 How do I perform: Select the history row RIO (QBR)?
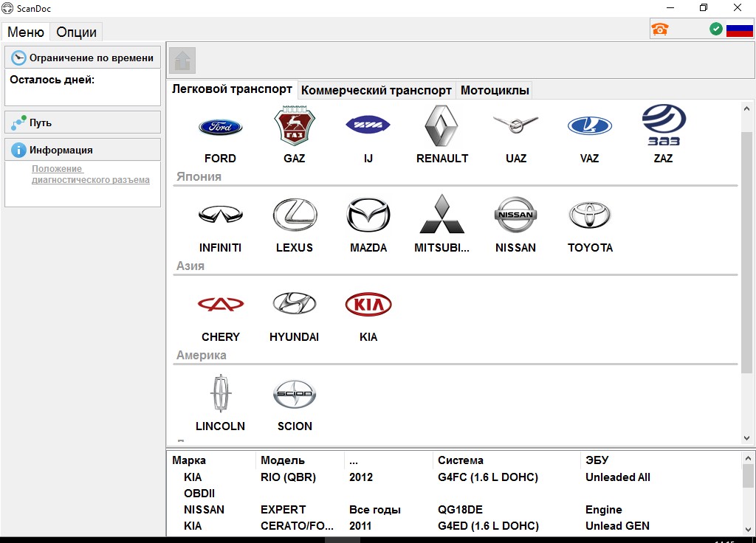click(453, 477)
